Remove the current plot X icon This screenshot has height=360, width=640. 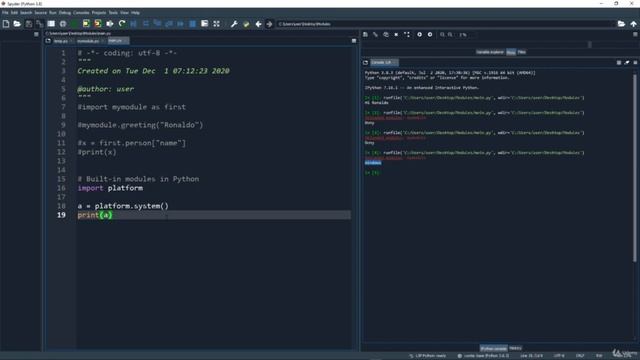pyautogui.click(x=396, y=35)
